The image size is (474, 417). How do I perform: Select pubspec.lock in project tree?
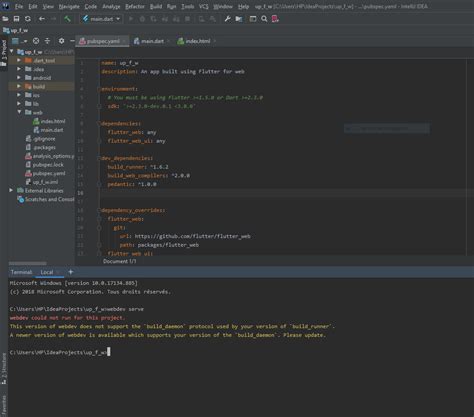tap(45, 165)
